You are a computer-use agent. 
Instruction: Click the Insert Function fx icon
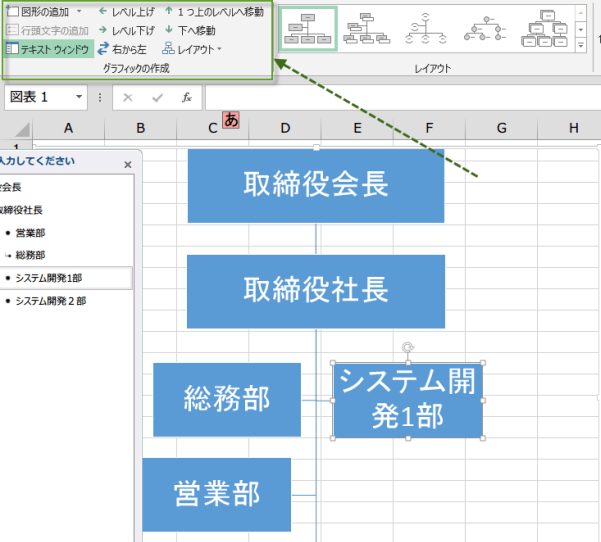pos(187,98)
